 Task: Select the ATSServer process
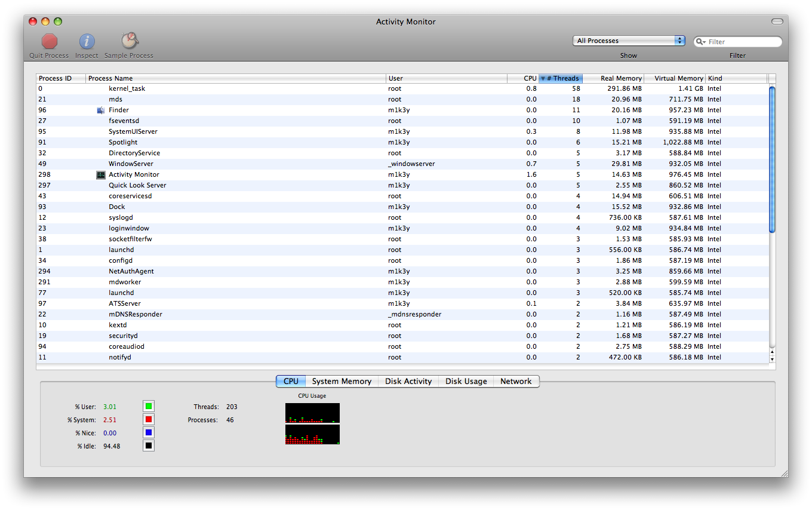coord(402,303)
